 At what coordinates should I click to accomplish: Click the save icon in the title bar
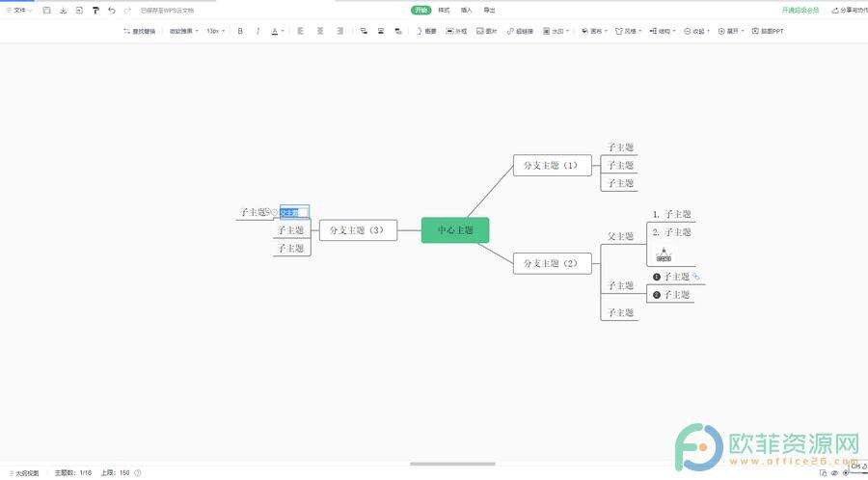click(x=46, y=10)
